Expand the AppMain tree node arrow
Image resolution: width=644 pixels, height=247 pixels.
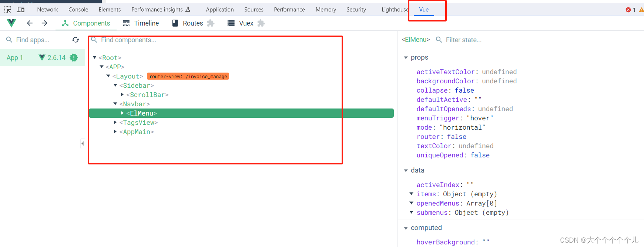[x=115, y=131]
